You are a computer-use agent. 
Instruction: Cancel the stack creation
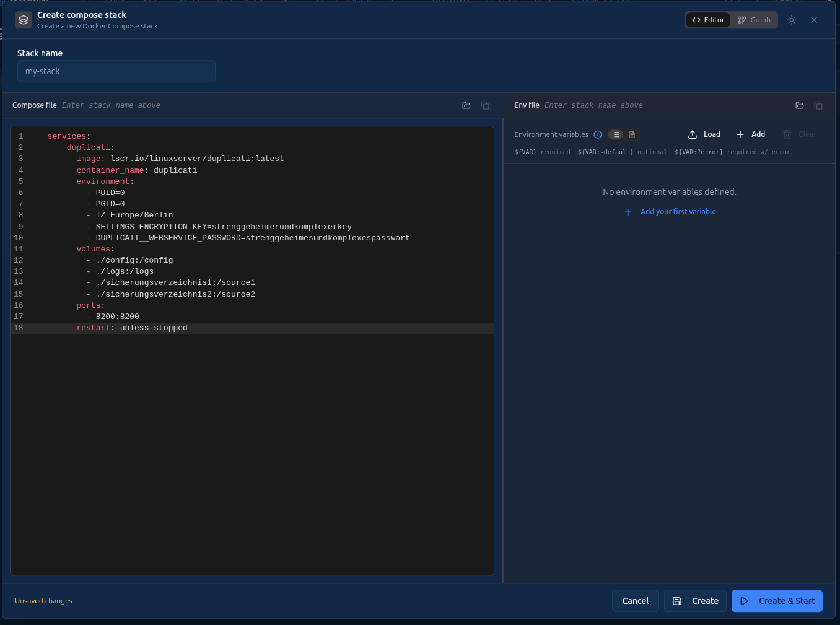(x=635, y=601)
